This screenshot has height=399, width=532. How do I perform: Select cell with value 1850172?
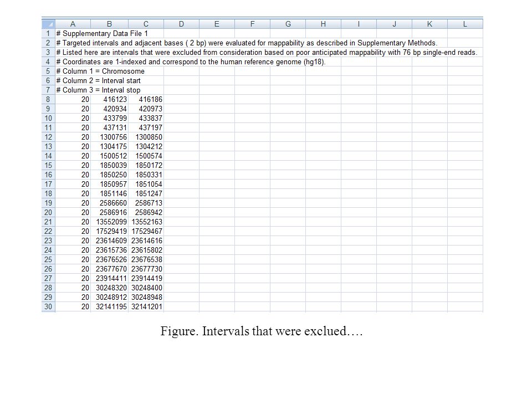[146, 165]
